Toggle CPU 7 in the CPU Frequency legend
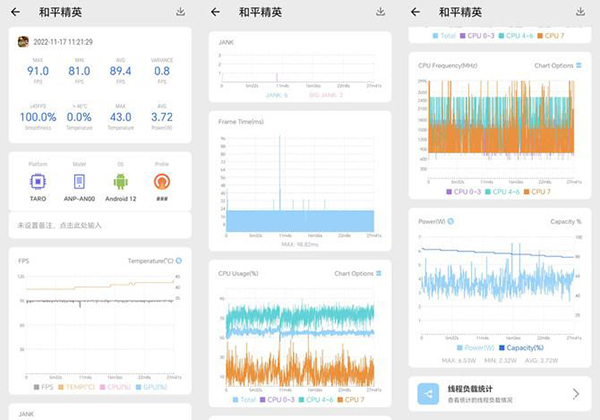600x420 pixels. tap(535, 191)
